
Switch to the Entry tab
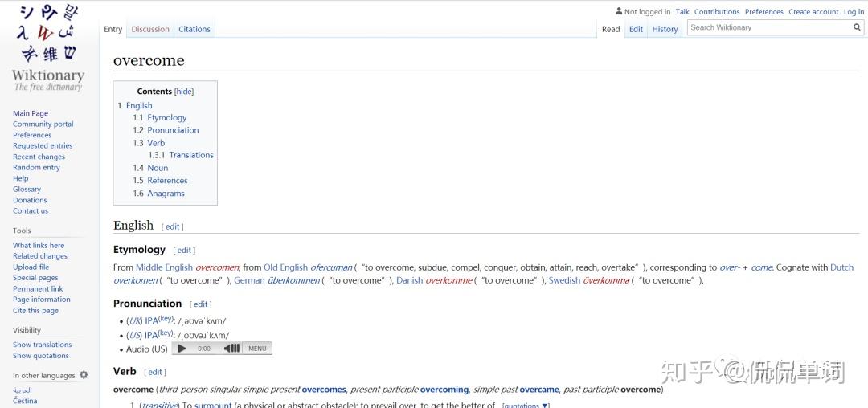coord(113,29)
